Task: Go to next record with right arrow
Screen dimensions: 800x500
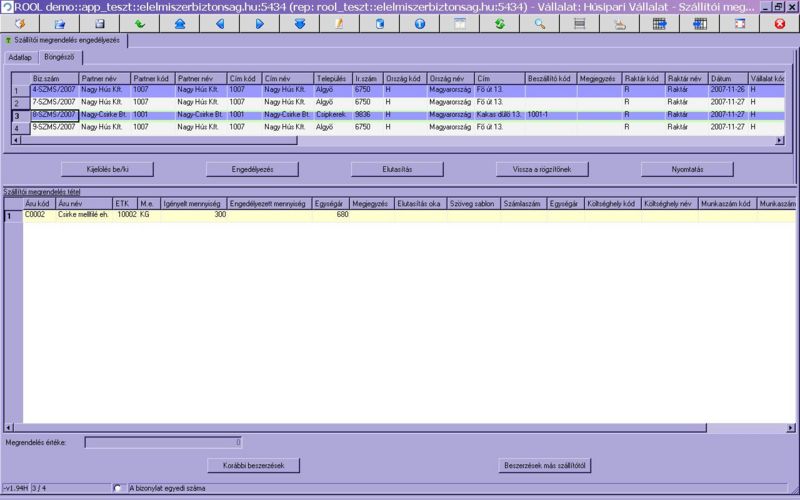Action: click(259, 23)
